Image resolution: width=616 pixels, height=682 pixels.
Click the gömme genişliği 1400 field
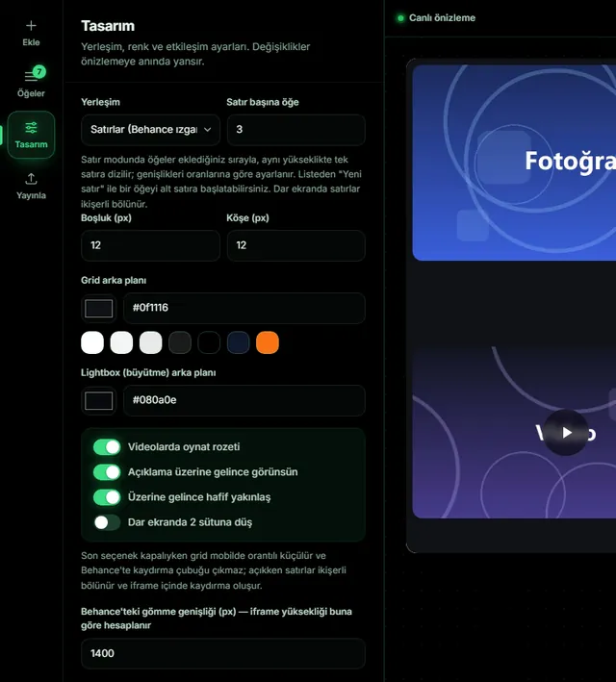(x=223, y=653)
